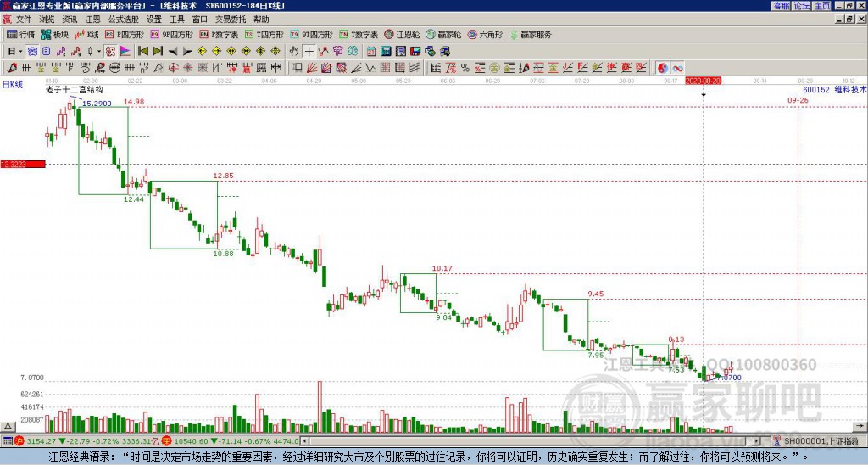
Task: Click the 09-26 date label
Action: (x=798, y=100)
